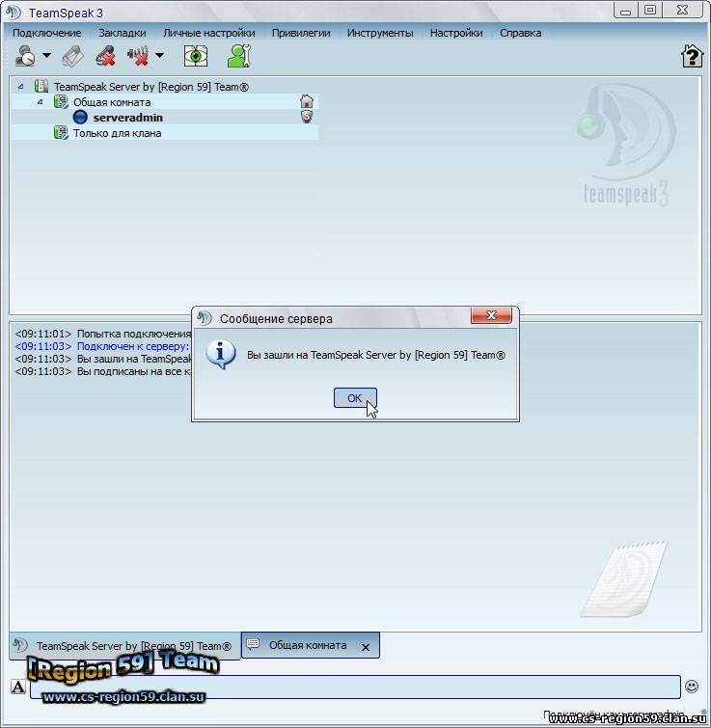Open the Закладки menu
Screen dimensions: 711x728
coord(123,33)
